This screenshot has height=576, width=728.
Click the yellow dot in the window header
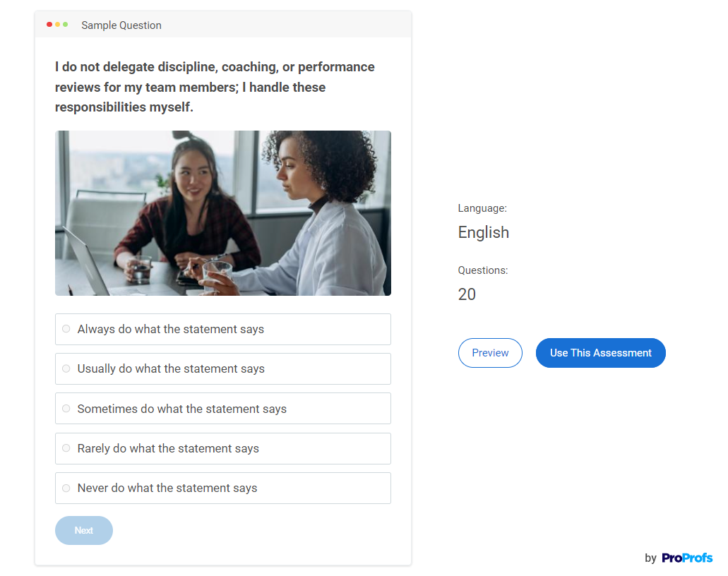(x=58, y=25)
